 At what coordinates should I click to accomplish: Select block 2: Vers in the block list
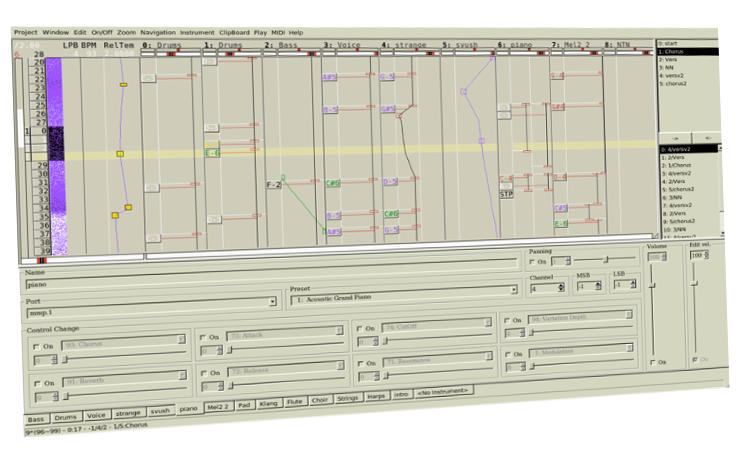pos(688,59)
